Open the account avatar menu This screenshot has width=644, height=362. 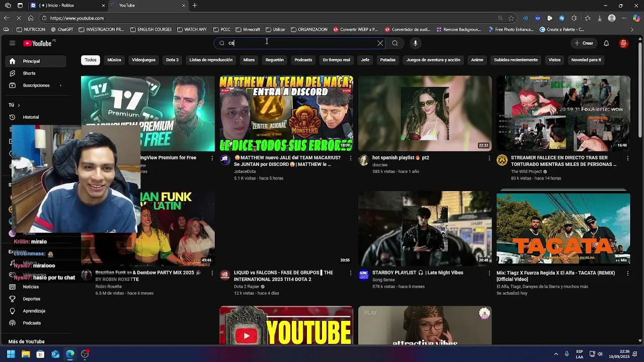coord(623,43)
